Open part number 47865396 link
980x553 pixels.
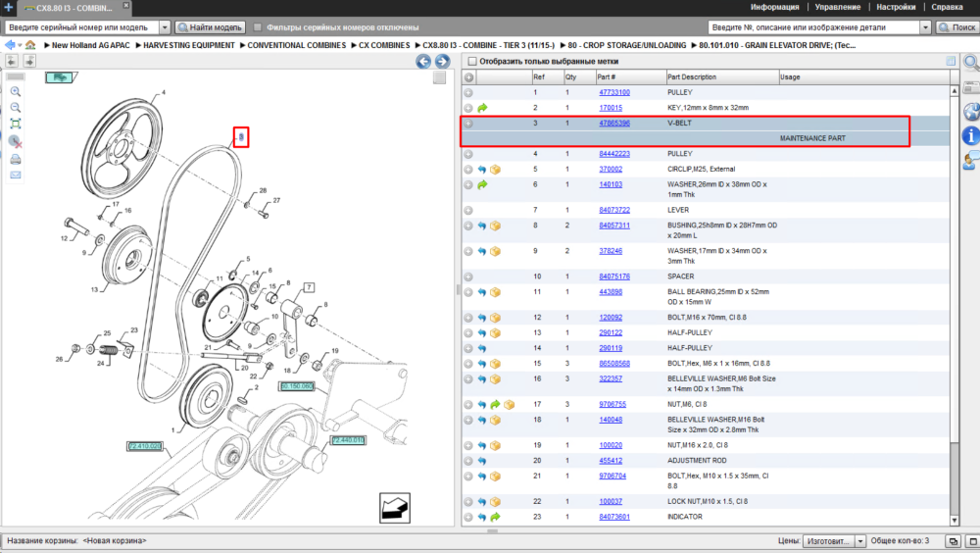[x=614, y=124]
